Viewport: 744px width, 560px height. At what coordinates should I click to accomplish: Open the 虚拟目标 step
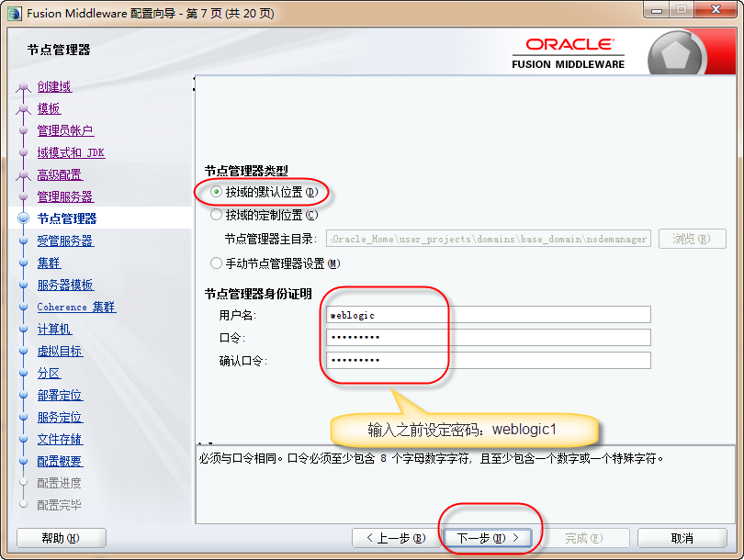60,351
